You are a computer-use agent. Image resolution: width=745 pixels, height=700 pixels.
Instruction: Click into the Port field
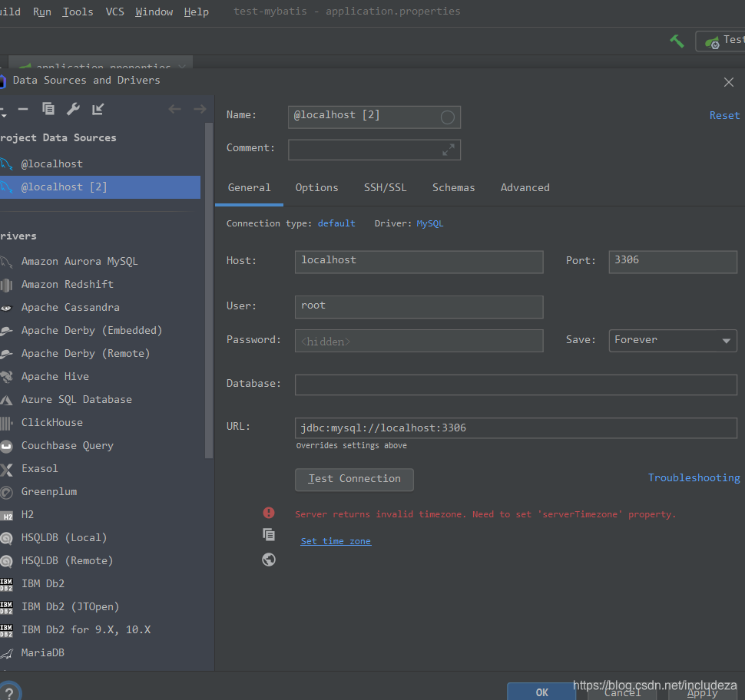(x=672, y=262)
